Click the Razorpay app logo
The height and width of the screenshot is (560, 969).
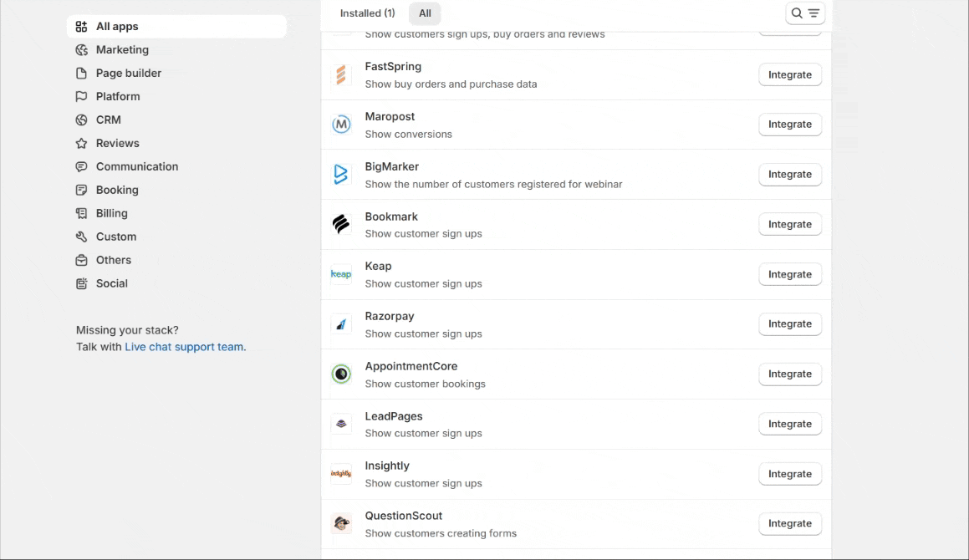point(341,324)
